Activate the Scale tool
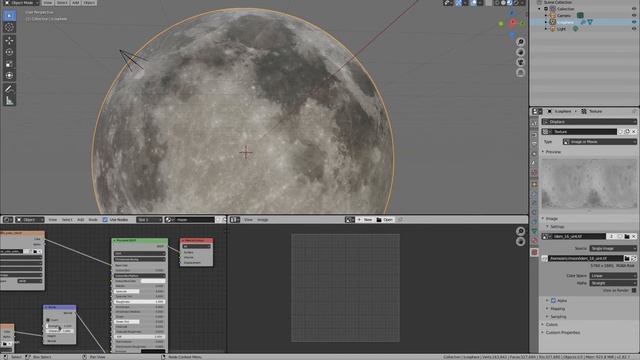 (9, 64)
